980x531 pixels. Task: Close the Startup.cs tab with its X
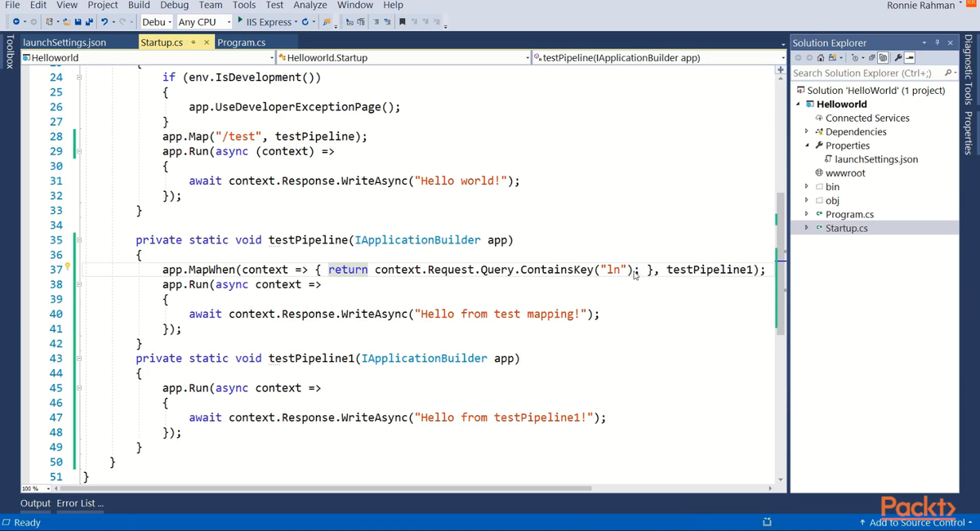(x=207, y=42)
